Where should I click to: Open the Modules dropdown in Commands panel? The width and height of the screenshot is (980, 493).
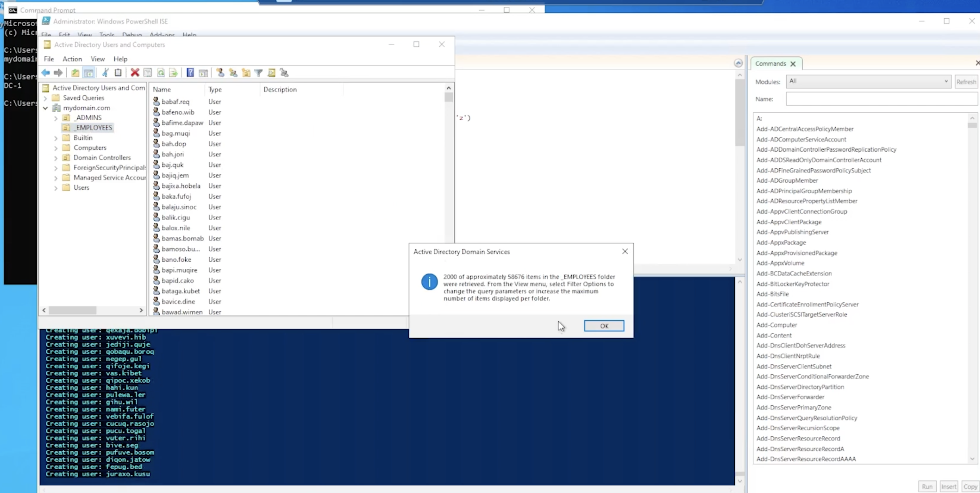coord(946,81)
